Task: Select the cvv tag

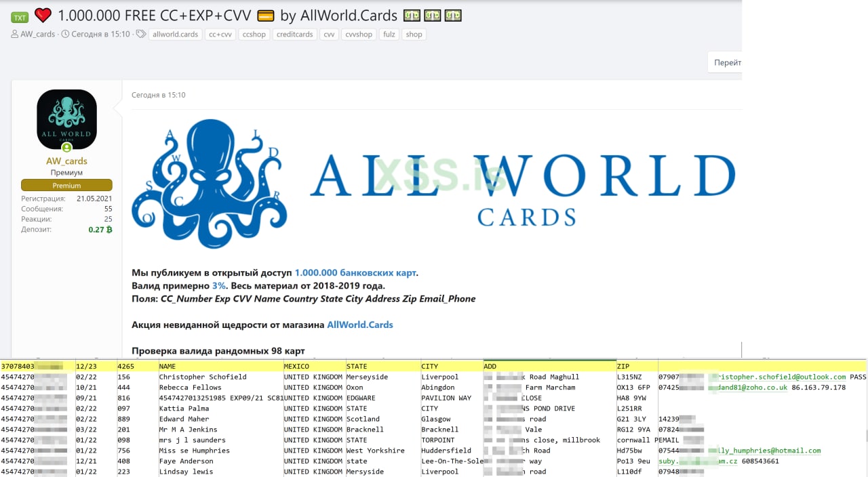Action: click(x=329, y=35)
